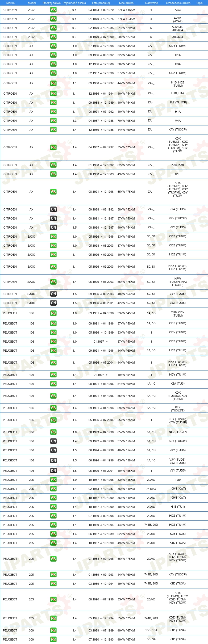Screen dimensions: 208x644
Task: Select the power cell 62kW / 84KM
Action: point(126,534)
